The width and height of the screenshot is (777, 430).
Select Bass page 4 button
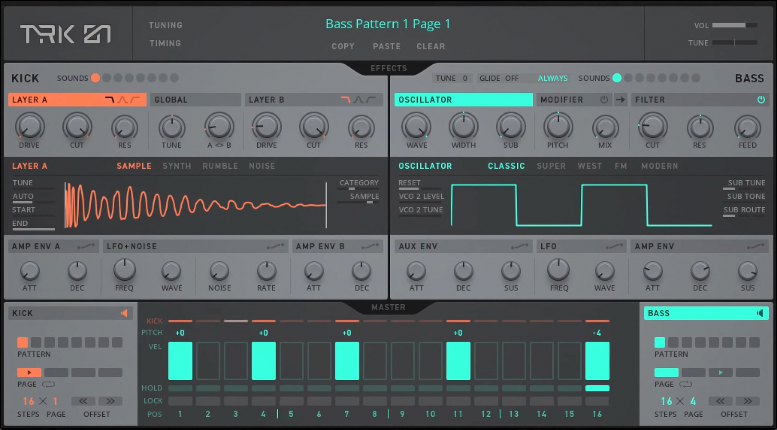pyautogui.click(x=748, y=373)
